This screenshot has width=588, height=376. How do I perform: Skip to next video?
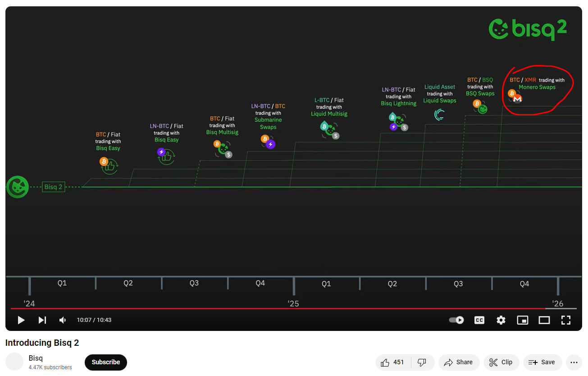tap(42, 320)
